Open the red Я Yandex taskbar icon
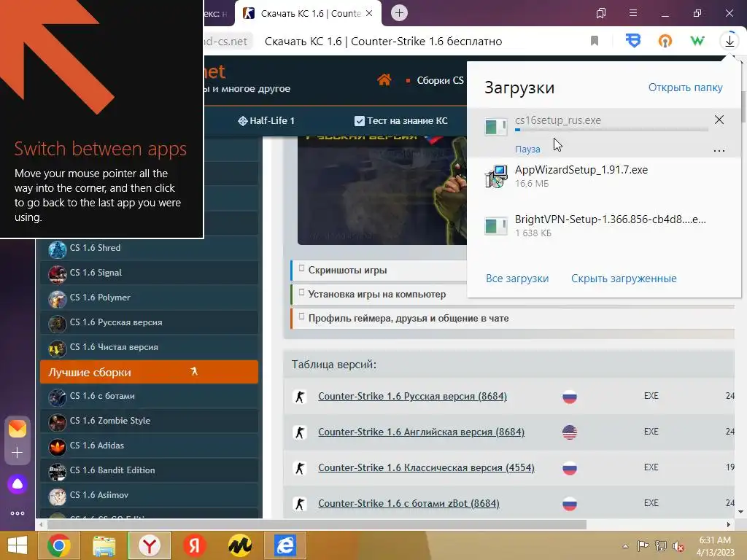This screenshot has width=747, height=560. 194,545
